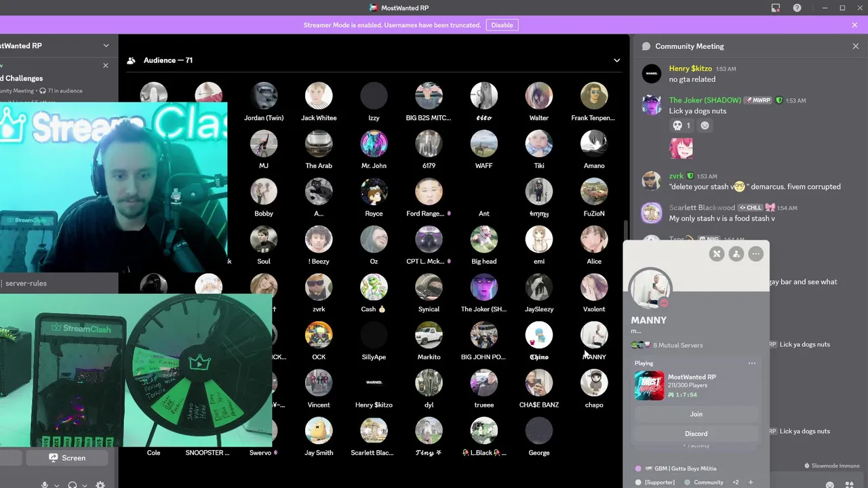Click the MWRP tag beside The Joker
The image size is (868, 488).
click(758, 100)
